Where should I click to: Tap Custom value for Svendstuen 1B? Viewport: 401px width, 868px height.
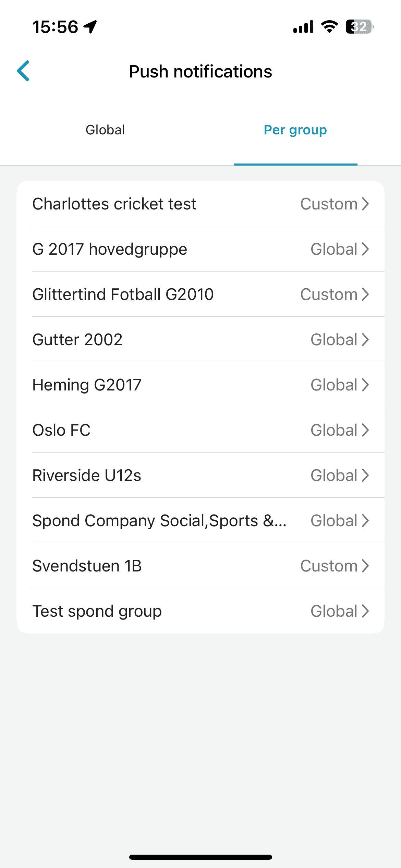pos(329,566)
